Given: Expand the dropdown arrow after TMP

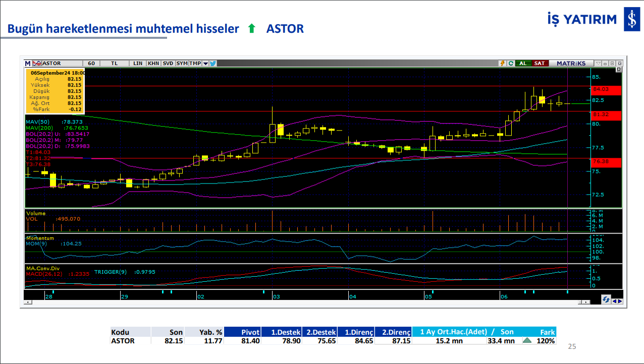Looking at the screenshot, I should 205,64.
